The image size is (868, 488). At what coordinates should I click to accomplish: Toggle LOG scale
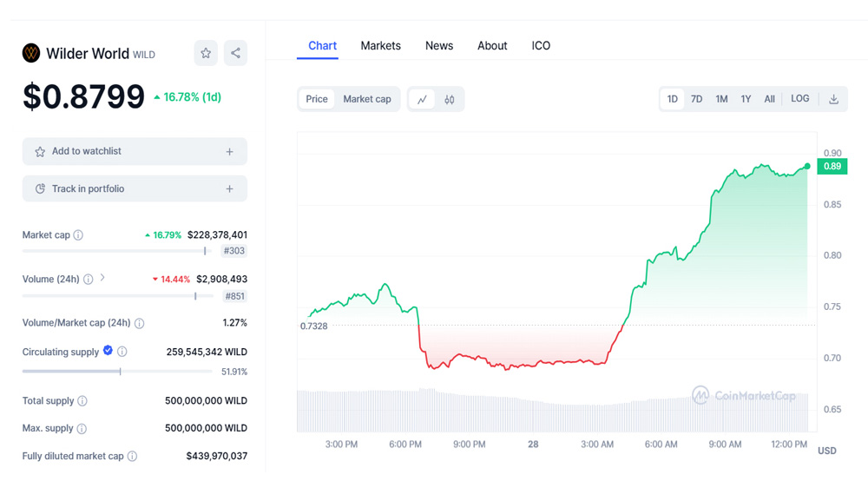pos(800,99)
